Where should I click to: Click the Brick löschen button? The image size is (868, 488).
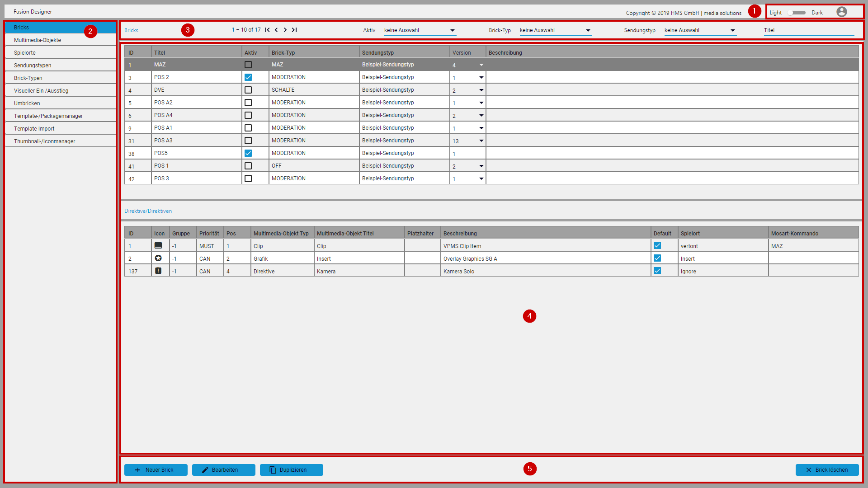pos(827,470)
